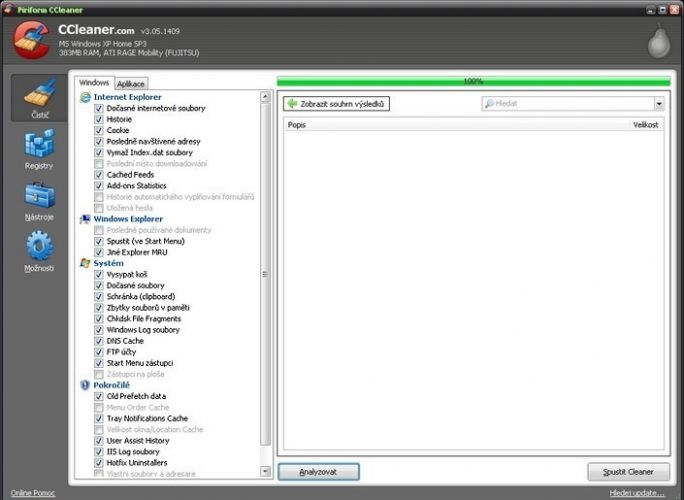Toggle Add-ons Statistics checkbox
The width and height of the screenshot is (684, 500).
(x=99, y=186)
